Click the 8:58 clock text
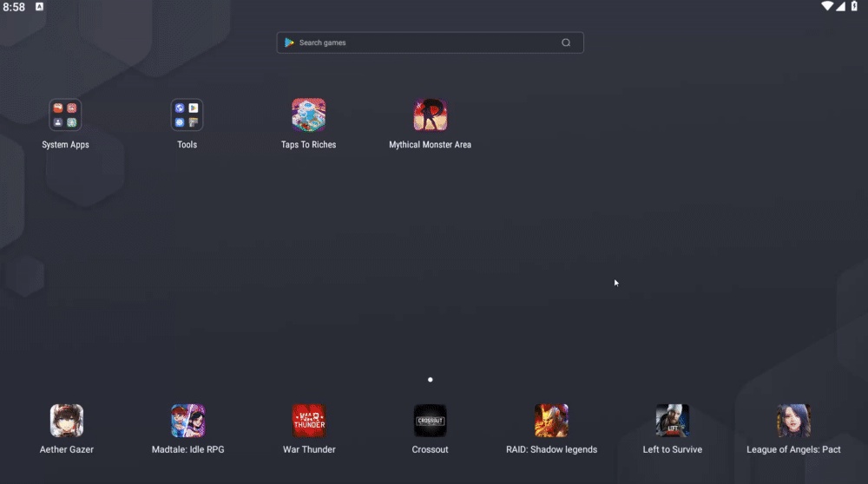Image resolution: width=868 pixels, height=484 pixels. coord(14,7)
